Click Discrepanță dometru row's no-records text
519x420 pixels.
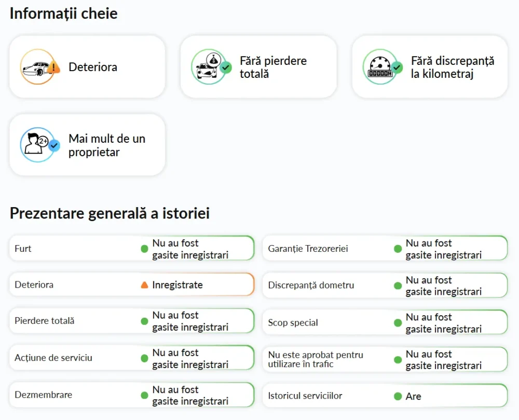444,286
